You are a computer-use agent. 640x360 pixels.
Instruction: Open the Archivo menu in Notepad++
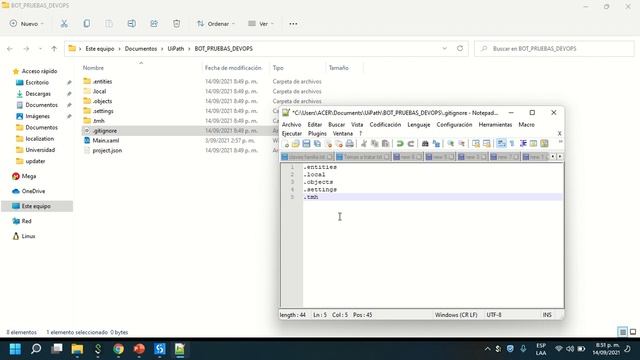click(291, 124)
